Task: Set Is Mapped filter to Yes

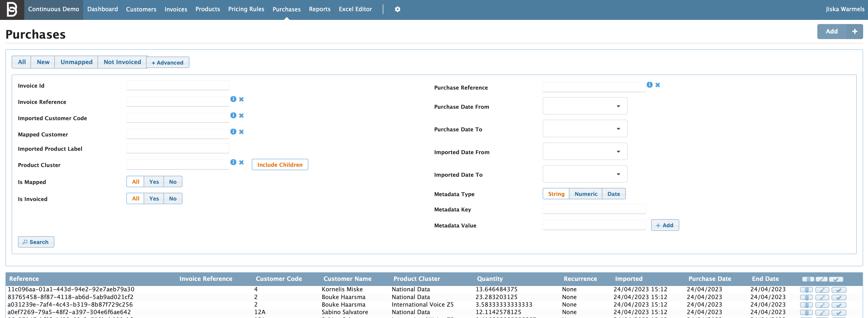Action: [x=154, y=181]
